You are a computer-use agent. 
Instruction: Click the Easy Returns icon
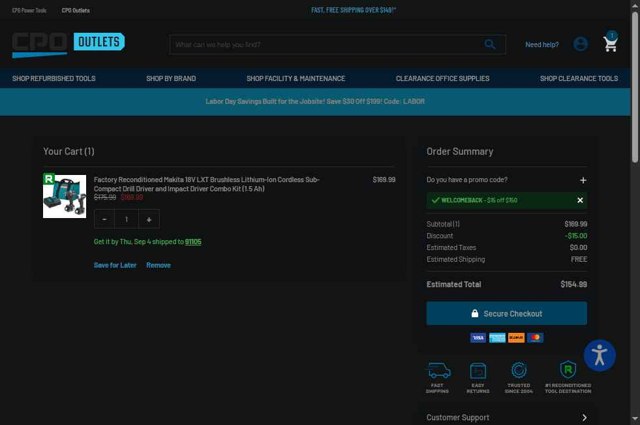pos(478,371)
